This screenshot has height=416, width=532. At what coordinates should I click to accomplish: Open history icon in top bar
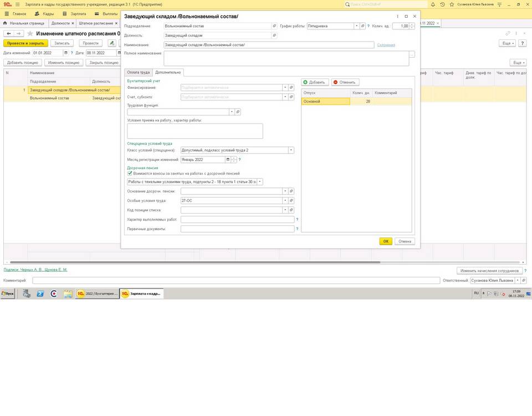pyautogui.click(x=442, y=4)
